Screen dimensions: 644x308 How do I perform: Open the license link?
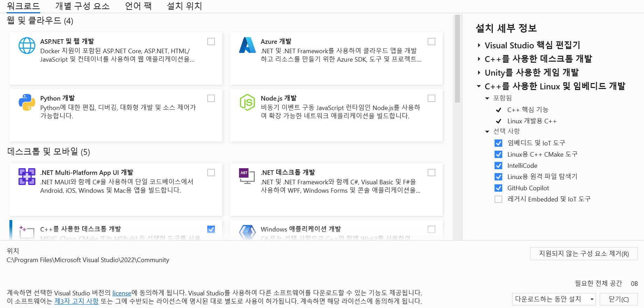click(122, 293)
